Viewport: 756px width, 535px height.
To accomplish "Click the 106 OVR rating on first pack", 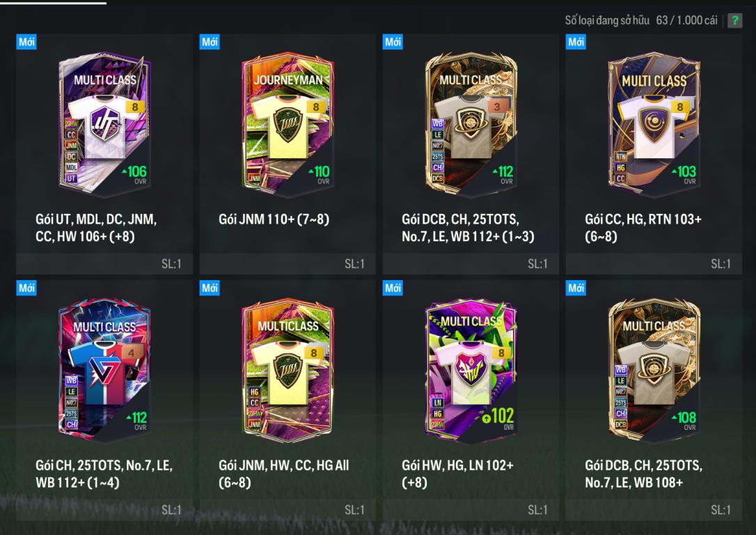I will click(134, 172).
